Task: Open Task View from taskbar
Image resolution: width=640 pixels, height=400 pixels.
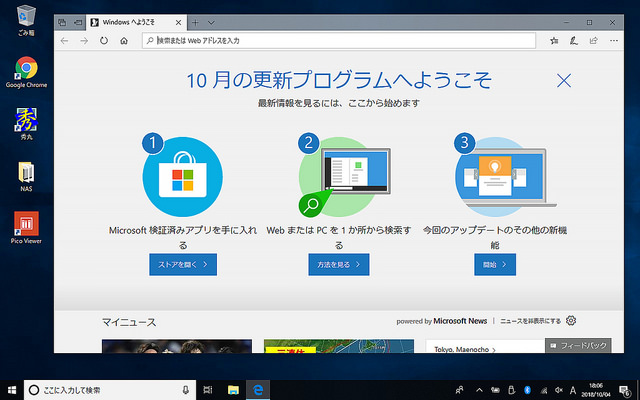Action: [208, 390]
